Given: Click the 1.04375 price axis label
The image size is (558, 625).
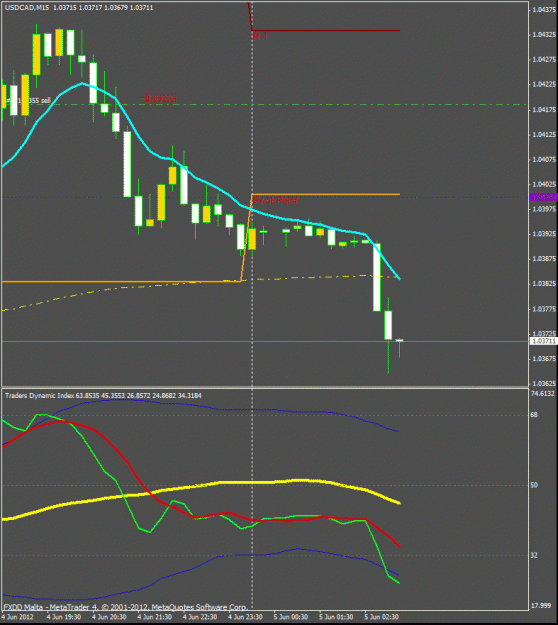Looking at the screenshot, I should click(544, 10).
